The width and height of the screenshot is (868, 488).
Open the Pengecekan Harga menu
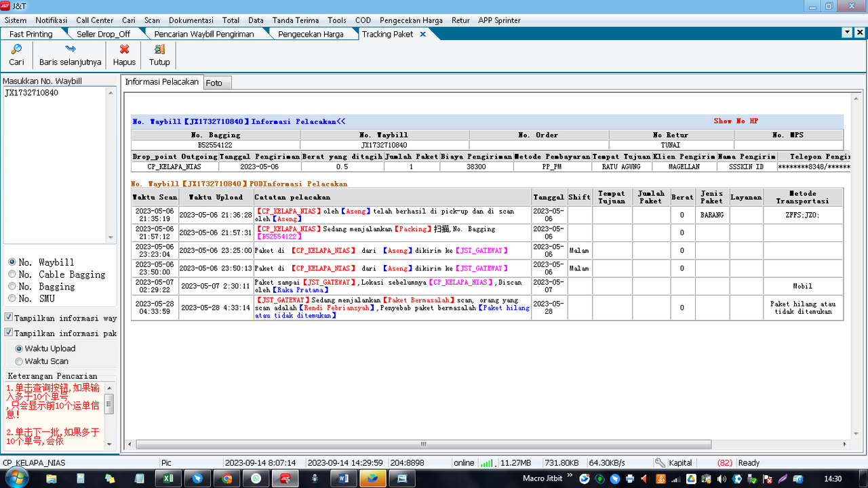411,20
